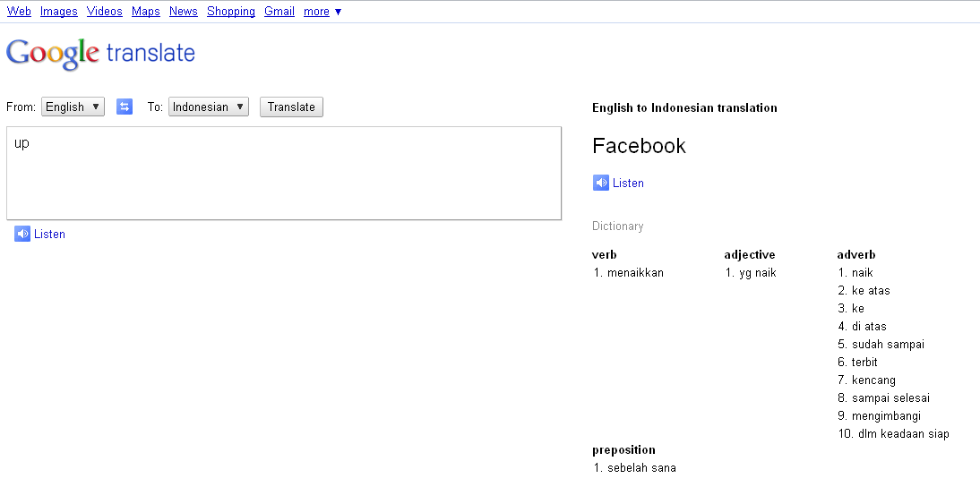Open the Google translate logo
This screenshot has height=504, width=980.
point(100,54)
